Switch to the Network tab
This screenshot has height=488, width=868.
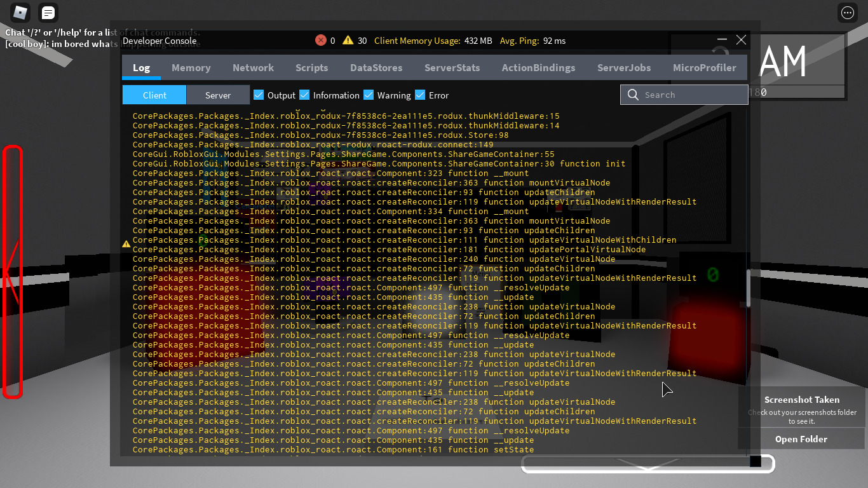253,67
